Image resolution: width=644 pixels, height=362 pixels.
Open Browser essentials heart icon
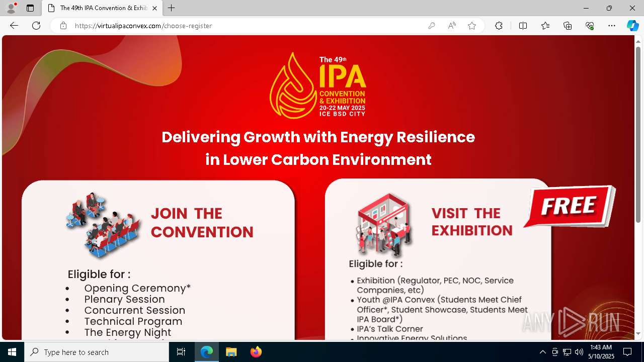tap(590, 26)
